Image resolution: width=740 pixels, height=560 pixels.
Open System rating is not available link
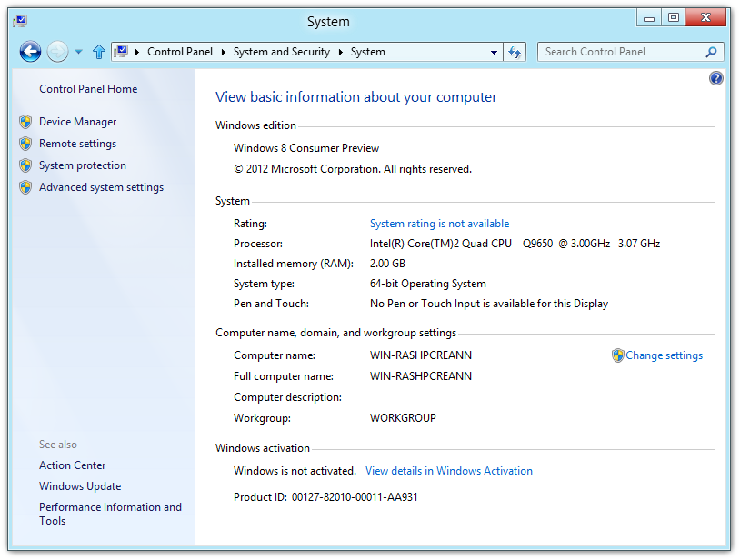click(x=439, y=224)
